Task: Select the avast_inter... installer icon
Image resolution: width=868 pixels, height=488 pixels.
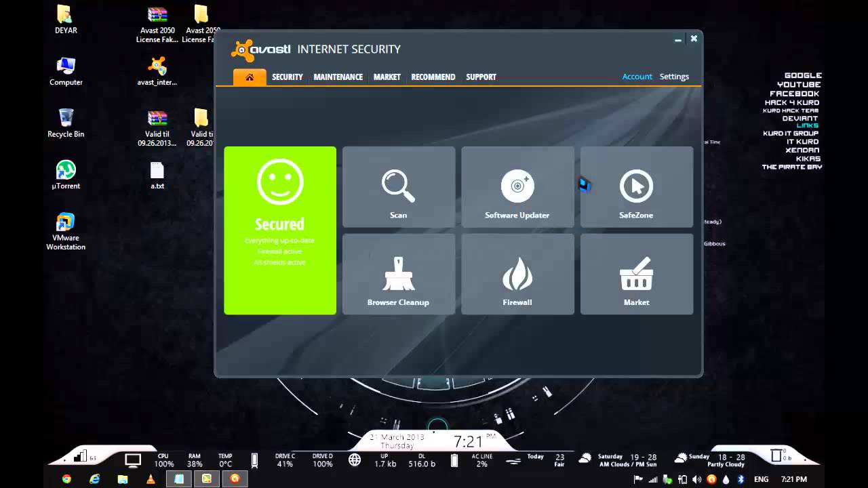Action: point(157,72)
